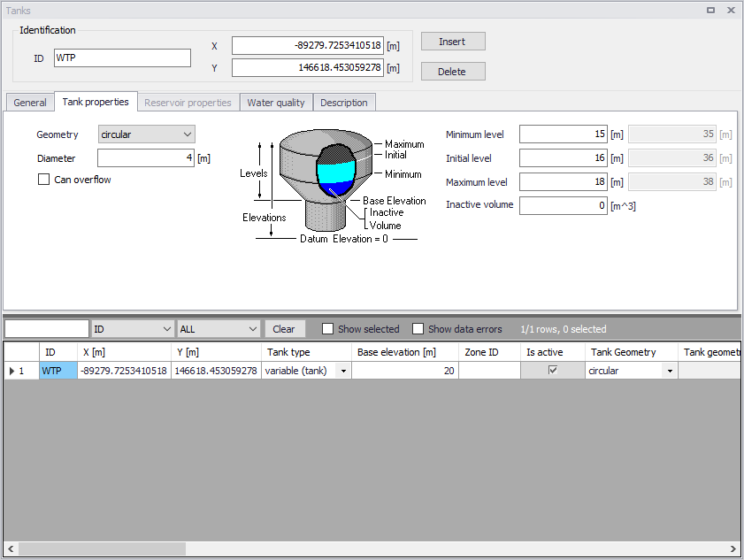Screen dimensions: 744x560
Task: Click the ID input field containing WTP
Action: pyautogui.click(x=122, y=58)
